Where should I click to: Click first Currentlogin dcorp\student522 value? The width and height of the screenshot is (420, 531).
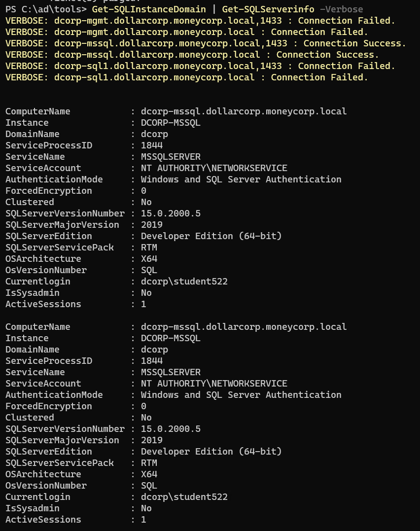(184, 282)
